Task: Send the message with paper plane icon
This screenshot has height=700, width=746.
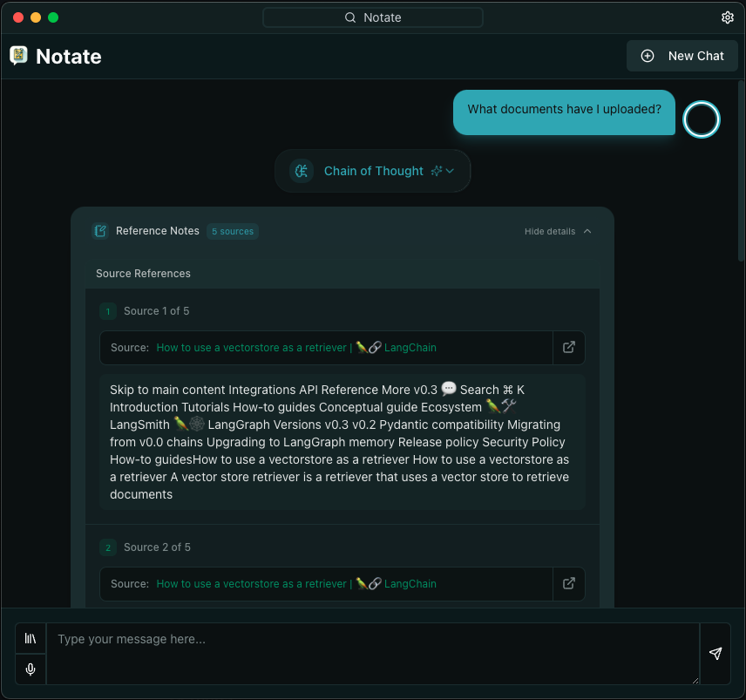Action: (x=715, y=654)
